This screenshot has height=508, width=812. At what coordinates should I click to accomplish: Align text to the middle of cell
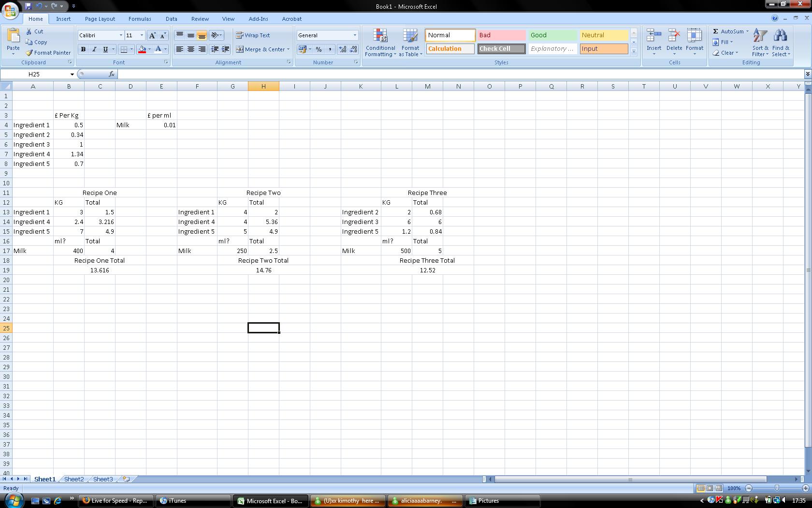(x=191, y=35)
